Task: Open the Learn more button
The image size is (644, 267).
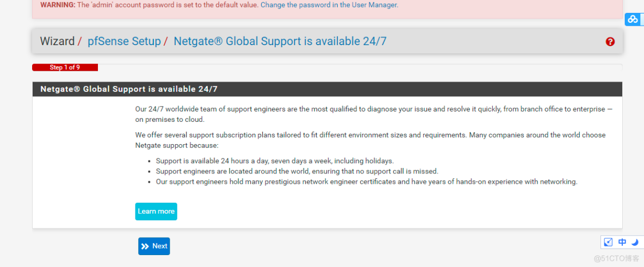Action: coord(156,212)
